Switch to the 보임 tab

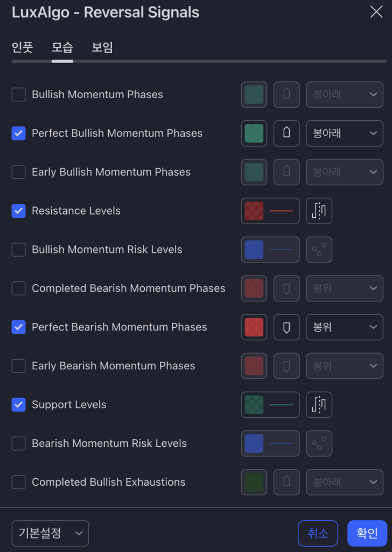coord(102,47)
